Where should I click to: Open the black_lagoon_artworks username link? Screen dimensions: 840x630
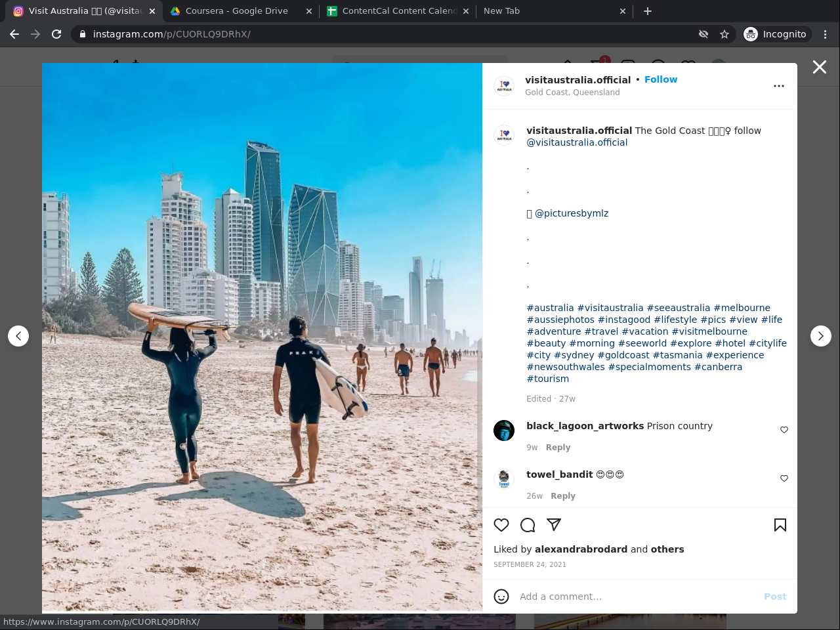pos(585,426)
